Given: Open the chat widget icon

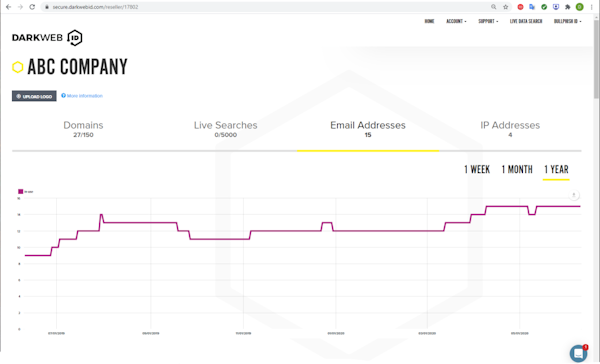Looking at the screenshot, I should [x=579, y=353].
